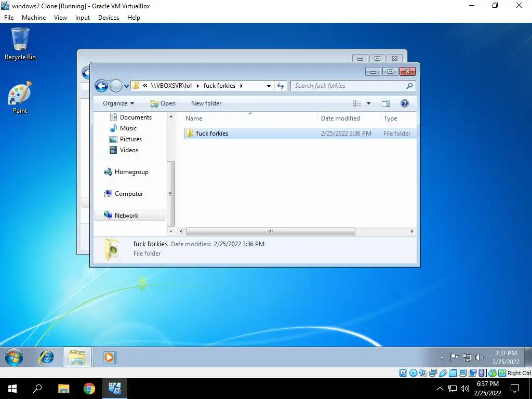Screen dimensions: 532x399
Task: Click the VirtualBox mouse integration icon
Action: [x=493, y=373]
